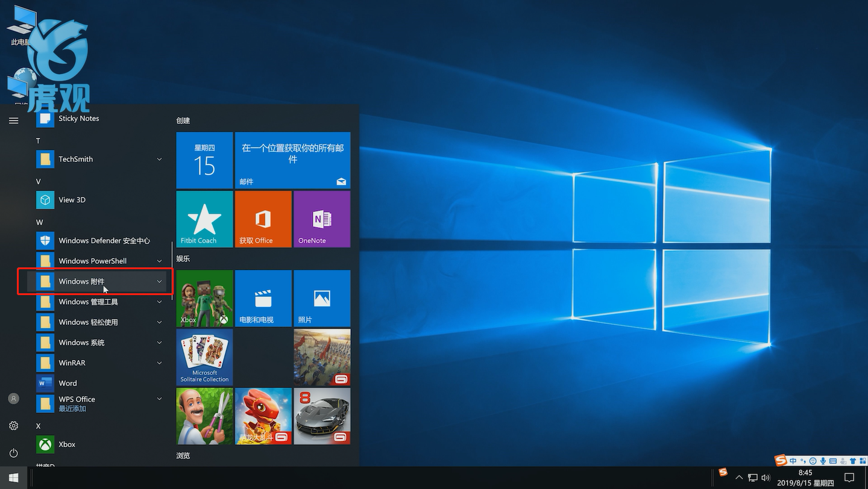The image size is (868, 489).
Task: Launch the Fitbit Coach tile
Action: (204, 219)
